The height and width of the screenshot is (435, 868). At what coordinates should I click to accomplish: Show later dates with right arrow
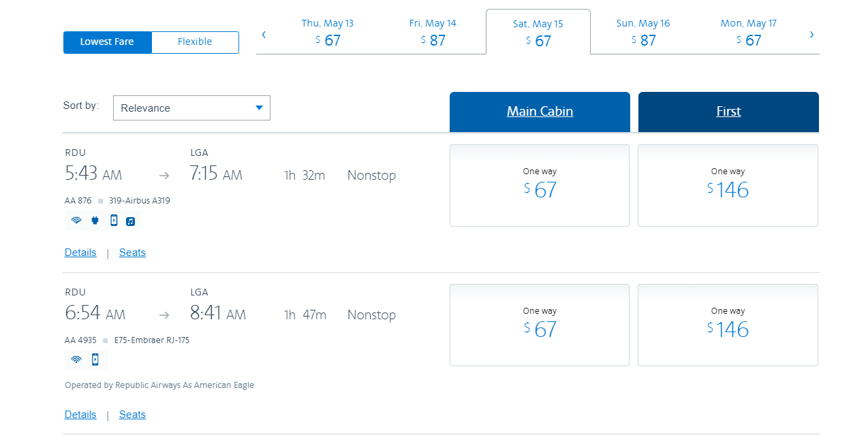[x=811, y=35]
